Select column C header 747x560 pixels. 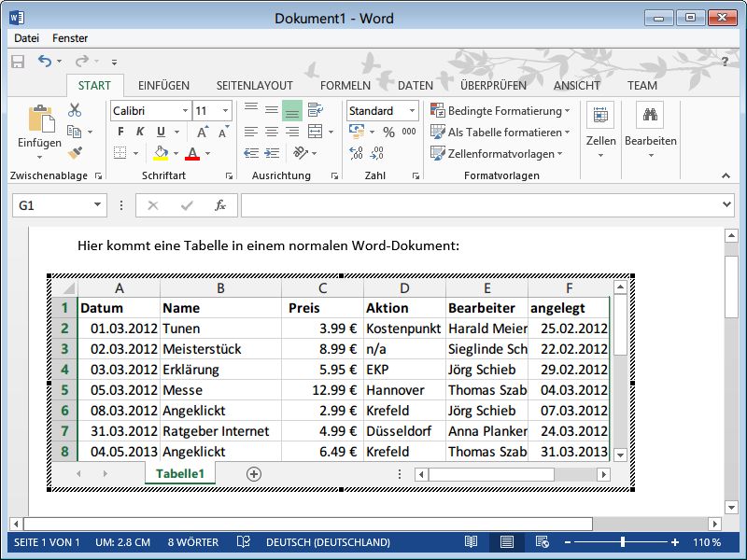[x=322, y=288]
